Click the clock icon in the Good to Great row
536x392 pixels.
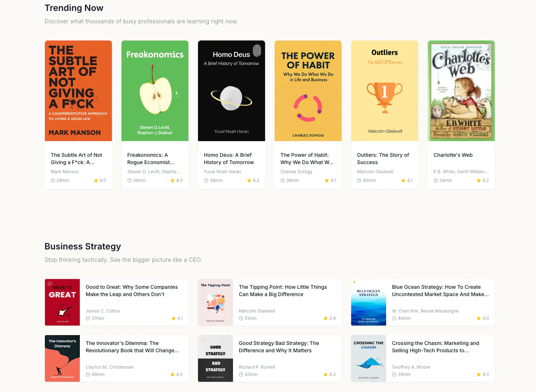tap(88, 318)
